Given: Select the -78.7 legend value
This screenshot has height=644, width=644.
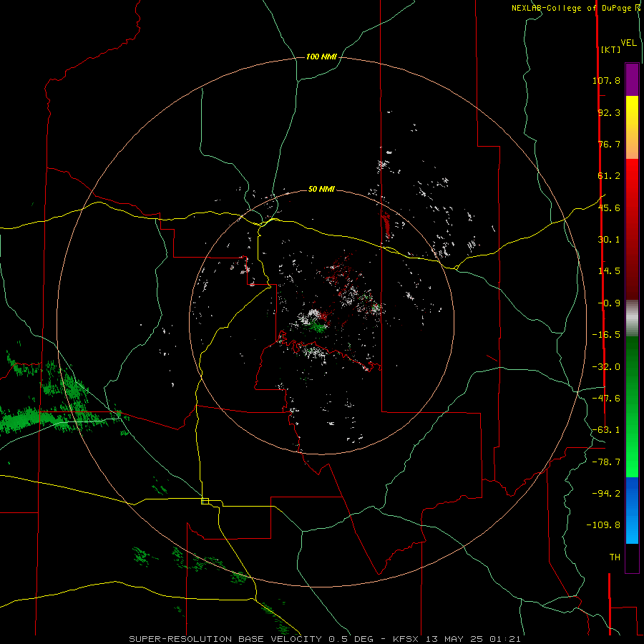Looking at the screenshot, I should click(x=606, y=462).
